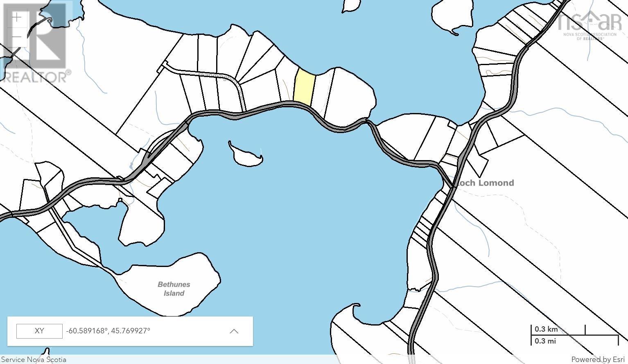Click the road junction near Loch Lomond

click(x=452, y=186)
